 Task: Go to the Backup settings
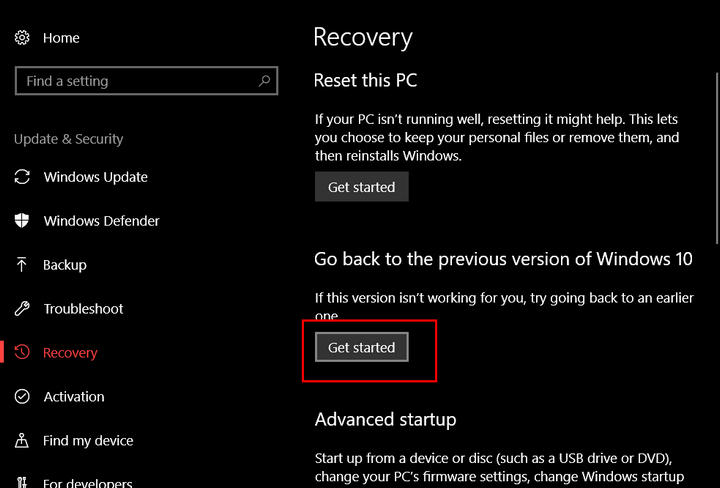[x=65, y=265]
